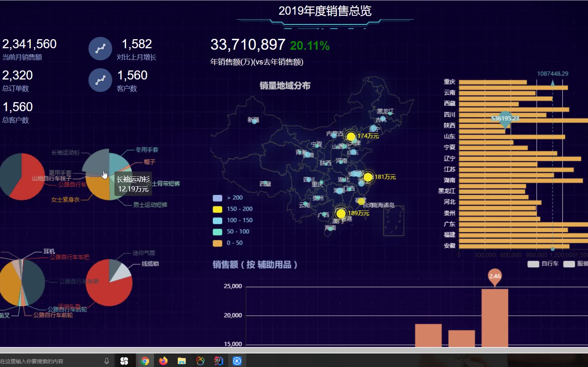
Task: Click the 新疆 dot on the map
Action: pos(254,121)
